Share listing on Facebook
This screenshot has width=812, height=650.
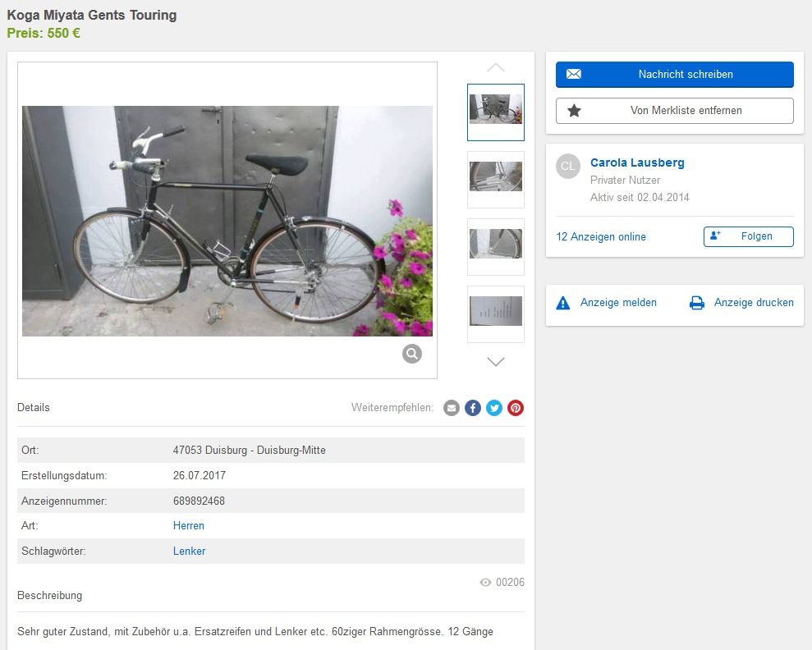click(x=473, y=408)
